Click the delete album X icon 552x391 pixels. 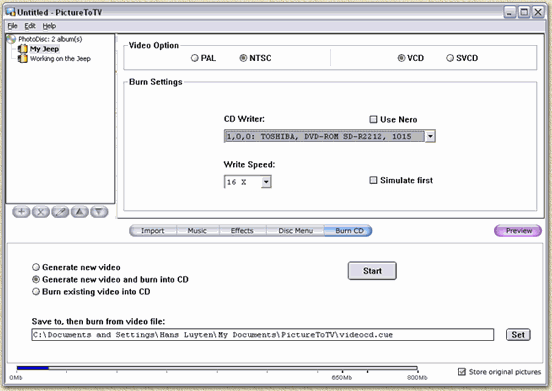pyautogui.click(x=41, y=212)
